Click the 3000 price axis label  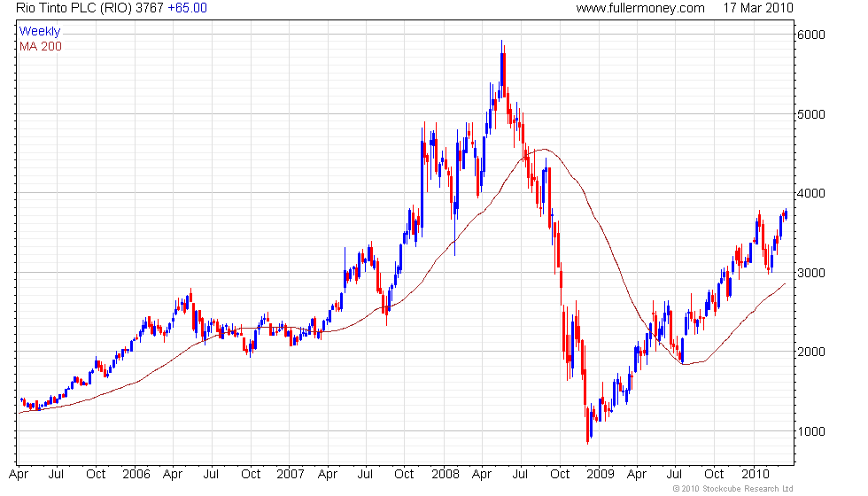tap(810, 273)
